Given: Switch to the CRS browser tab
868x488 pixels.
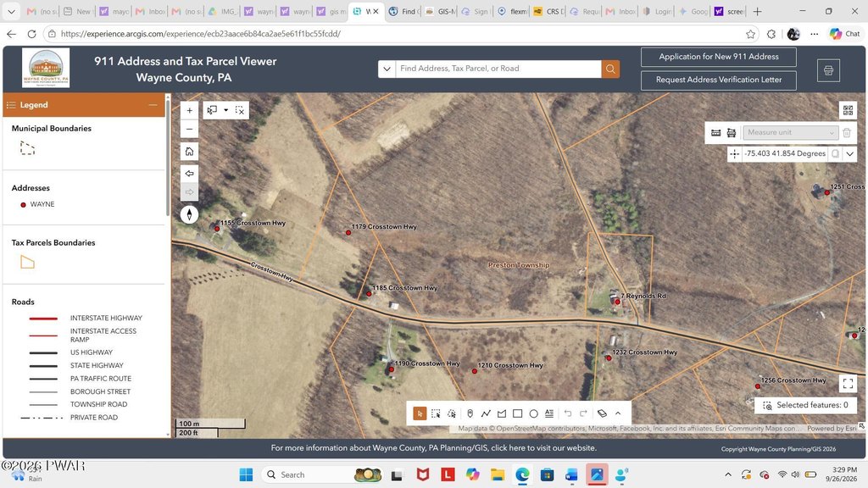Looking at the screenshot, I should pos(548,11).
